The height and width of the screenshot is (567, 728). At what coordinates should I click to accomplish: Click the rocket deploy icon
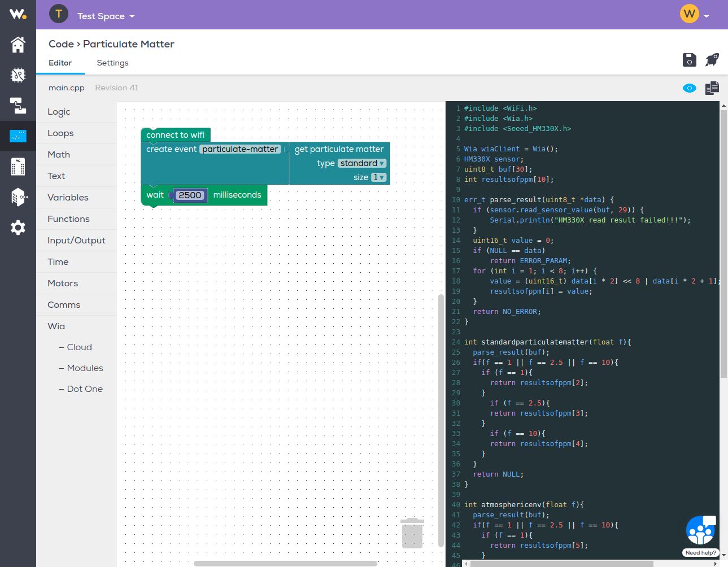[712, 59]
